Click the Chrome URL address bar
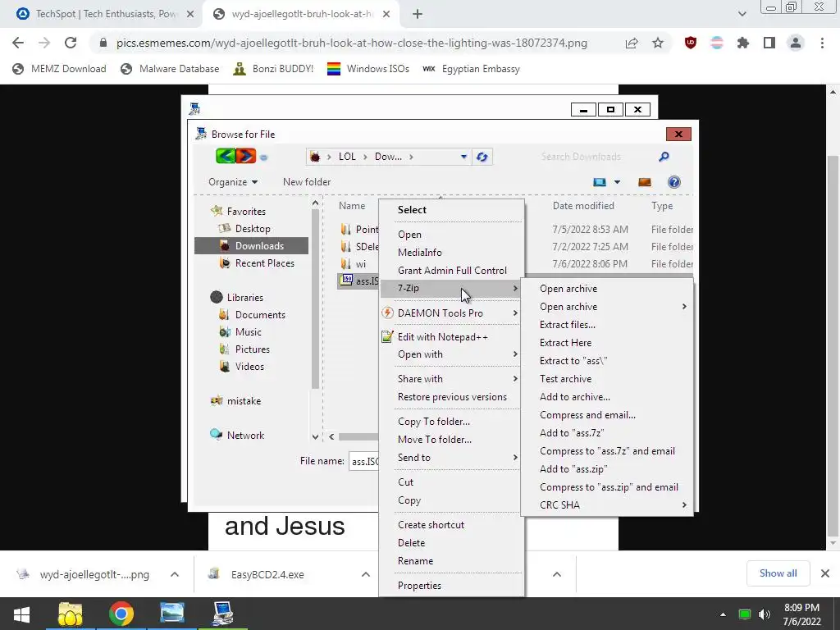This screenshot has width=840, height=630. tap(351, 43)
